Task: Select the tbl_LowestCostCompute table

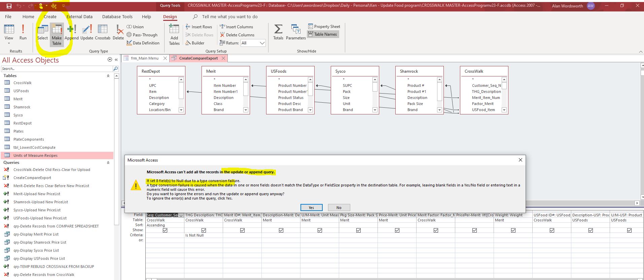Action: (34, 147)
